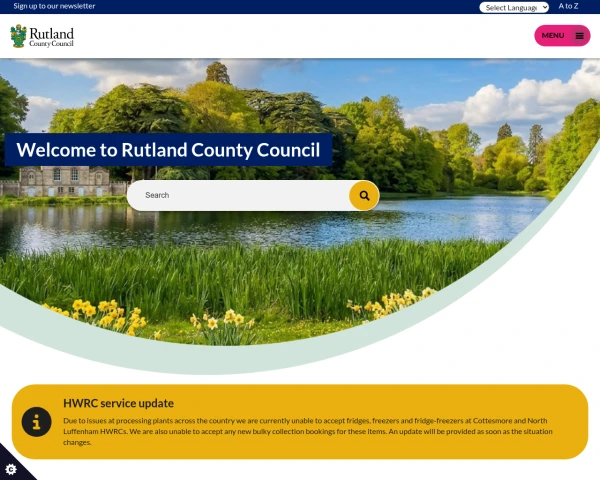Follow the Sign up to our newsletter link

54,6
